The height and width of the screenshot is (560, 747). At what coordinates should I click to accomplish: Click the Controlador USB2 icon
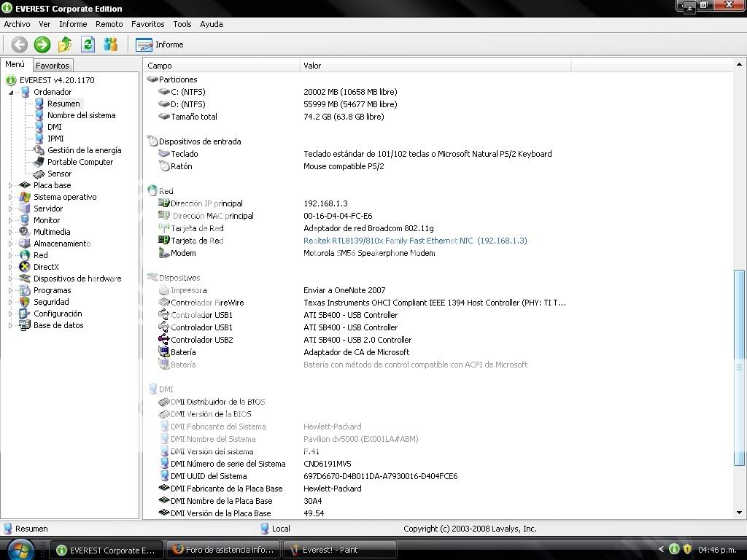(164, 340)
